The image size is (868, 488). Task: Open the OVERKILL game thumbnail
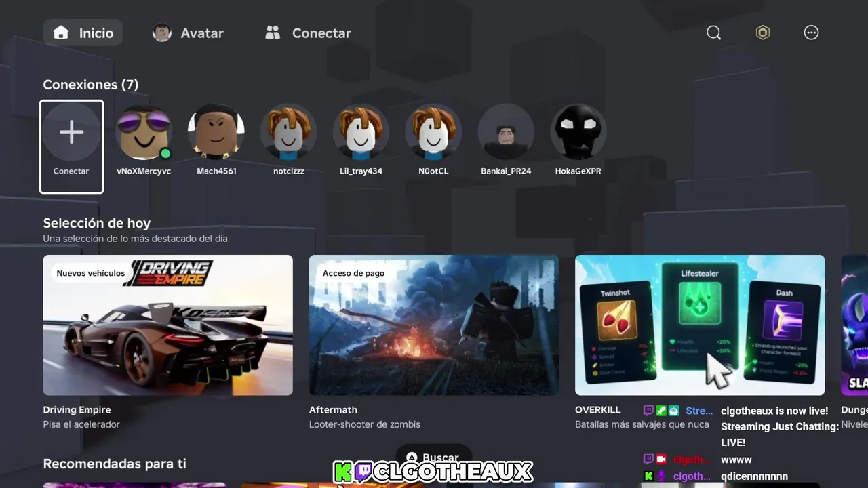pos(700,325)
